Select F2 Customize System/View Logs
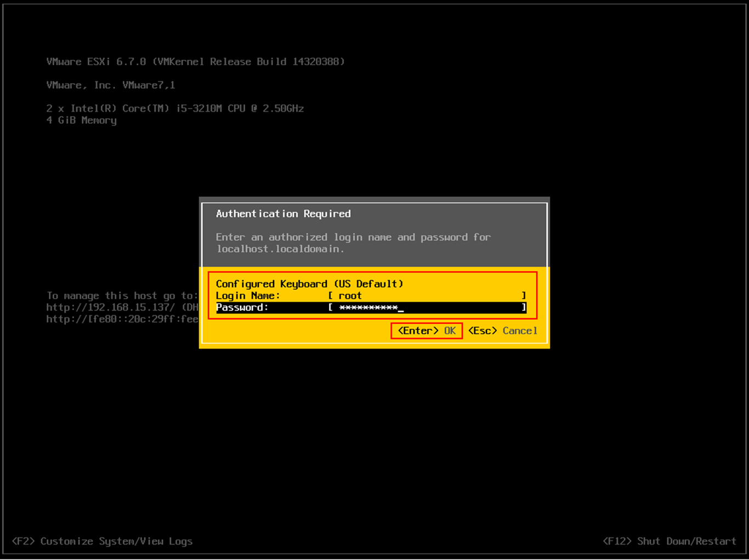 103,541
